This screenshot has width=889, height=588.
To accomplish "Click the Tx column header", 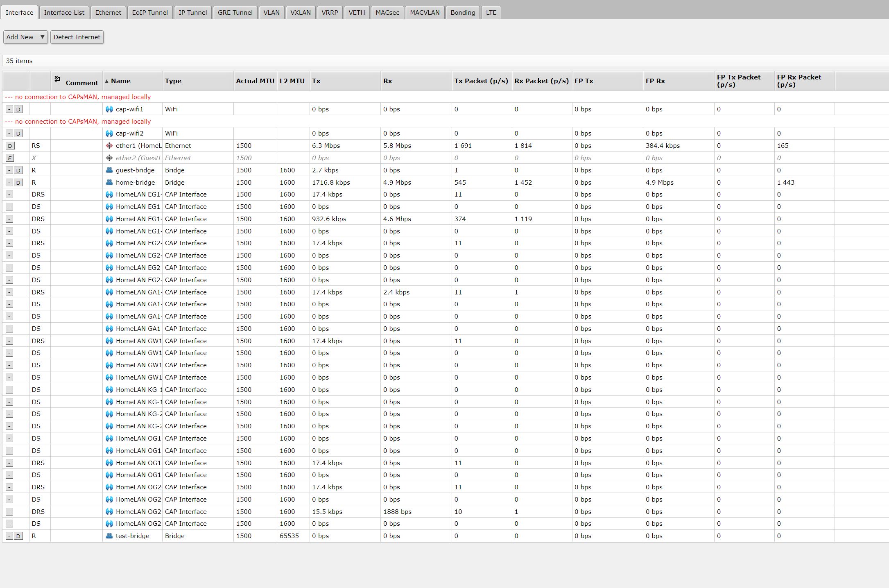I will [x=316, y=81].
